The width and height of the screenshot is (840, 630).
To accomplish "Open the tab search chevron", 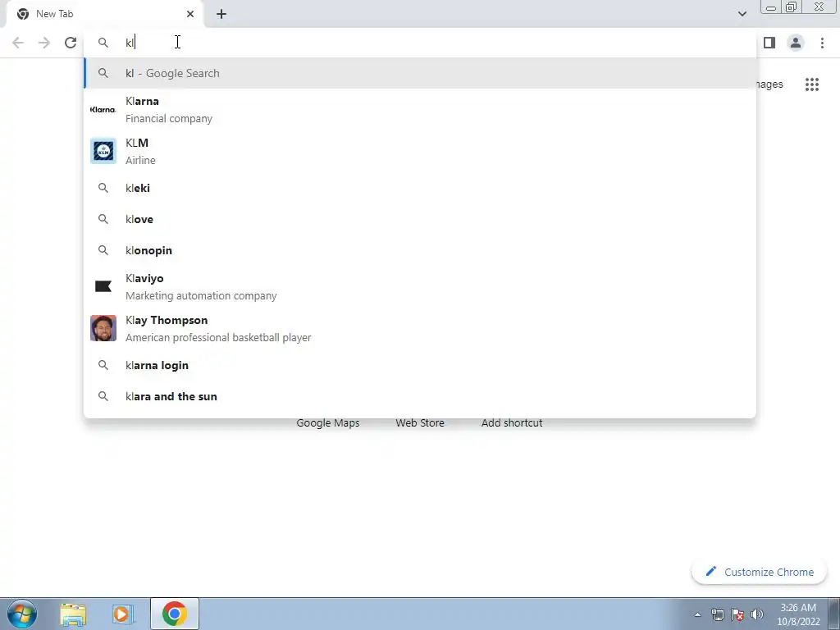I will tap(742, 14).
